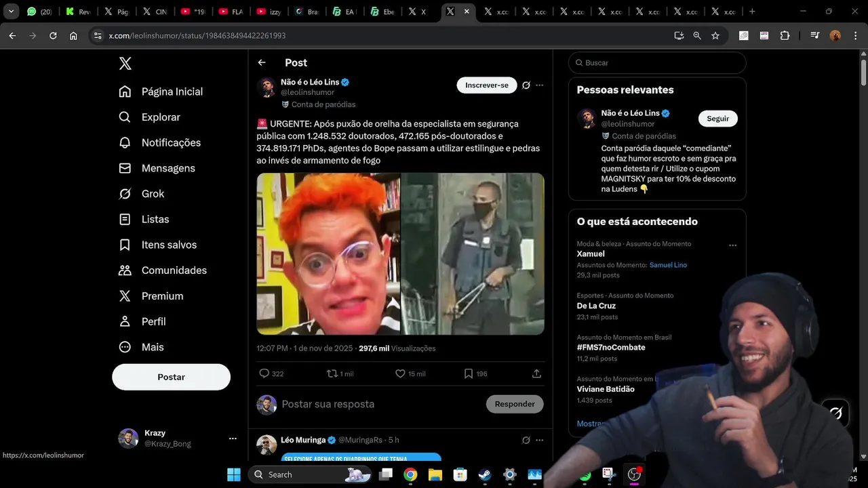Image resolution: width=868 pixels, height=488 pixels.
Task: Open more options for Xamuel trend
Action: pos(732,245)
